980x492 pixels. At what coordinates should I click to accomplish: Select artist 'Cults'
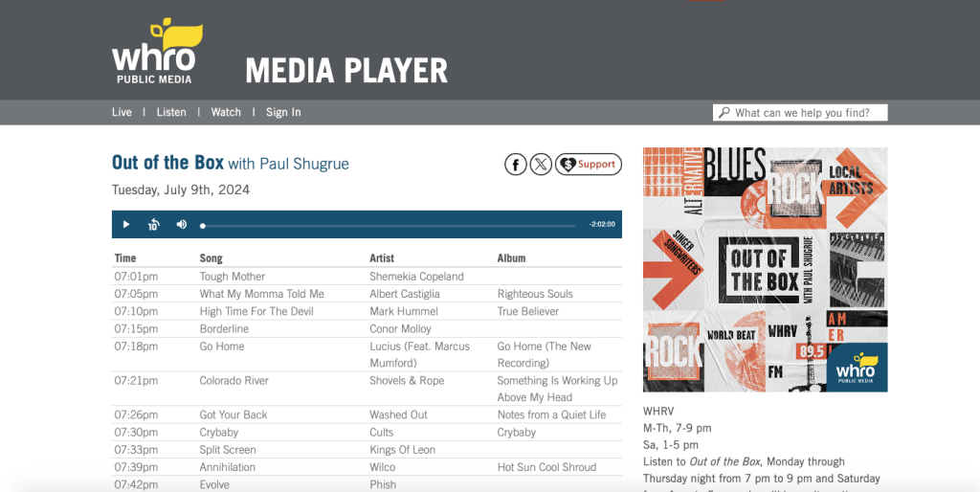pos(381,432)
